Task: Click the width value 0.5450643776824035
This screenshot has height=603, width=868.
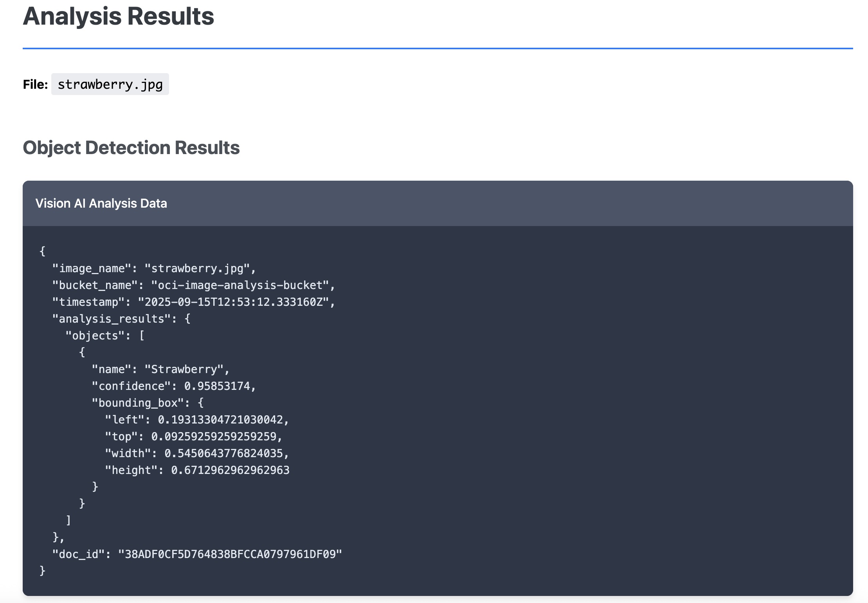Action: 223,454
